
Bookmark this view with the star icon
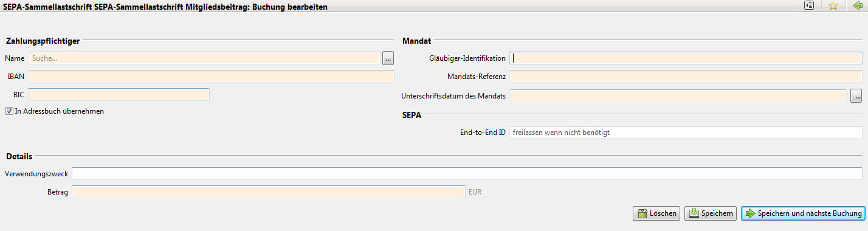pyautogui.click(x=833, y=5)
